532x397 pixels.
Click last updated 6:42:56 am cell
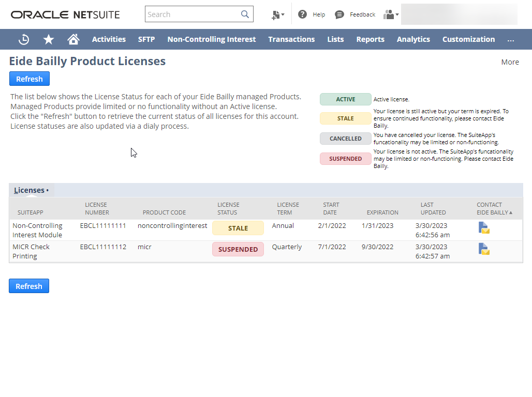(x=432, y=230)
